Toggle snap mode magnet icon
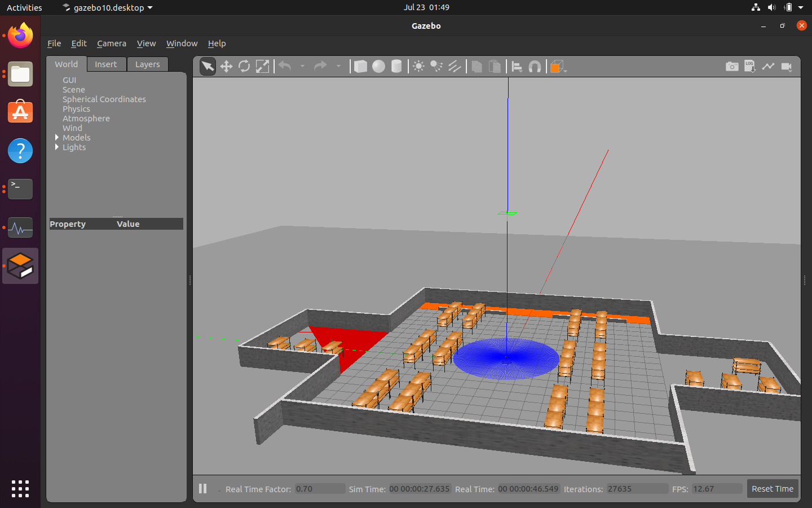Screen dimensions: 812x508 [535, 67]
